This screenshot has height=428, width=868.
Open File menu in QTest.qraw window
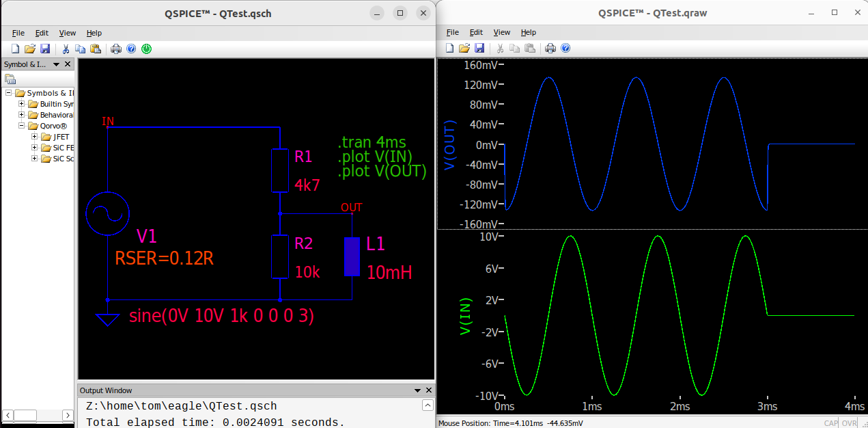453,32
